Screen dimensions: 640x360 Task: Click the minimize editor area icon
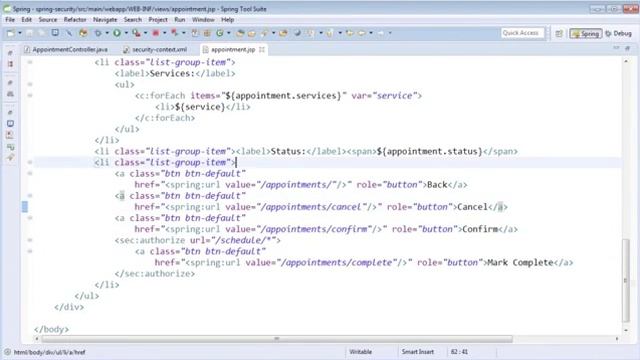[616, 48]
